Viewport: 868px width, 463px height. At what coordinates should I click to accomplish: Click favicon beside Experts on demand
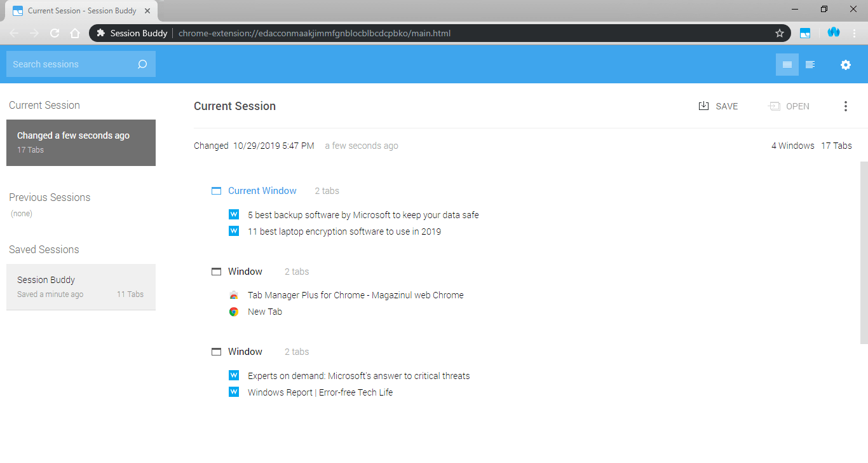pyautogui.click(x=234, y=375)
